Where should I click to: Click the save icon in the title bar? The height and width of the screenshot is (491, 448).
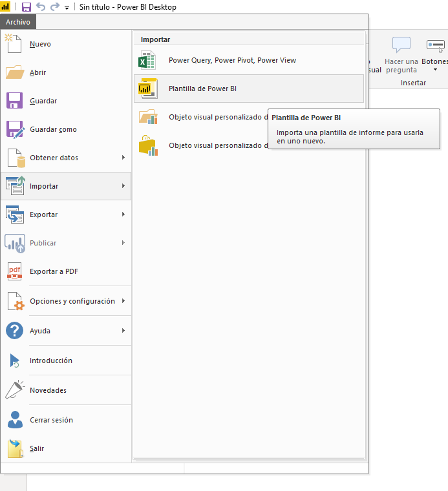pos(27,6)
